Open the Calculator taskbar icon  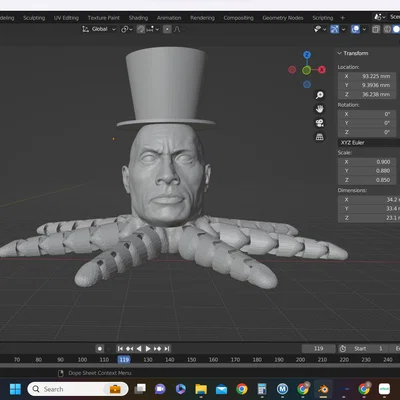click(x=262, y=389)
